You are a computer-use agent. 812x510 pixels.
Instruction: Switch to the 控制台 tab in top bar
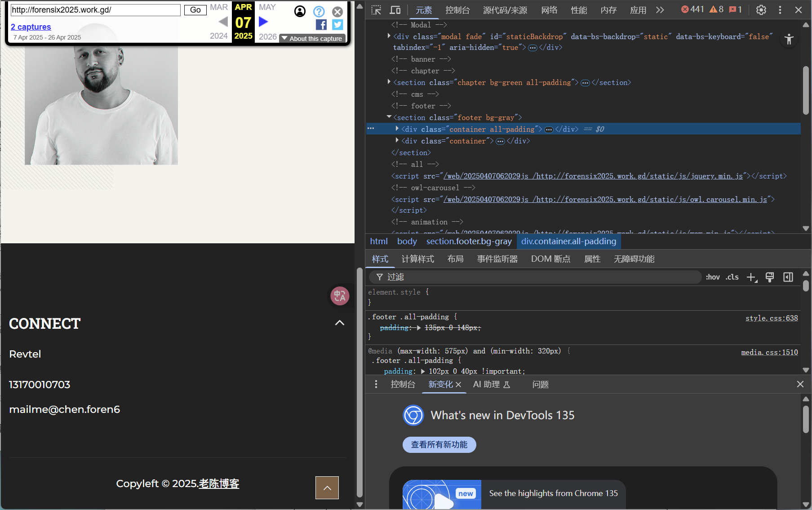457,10
